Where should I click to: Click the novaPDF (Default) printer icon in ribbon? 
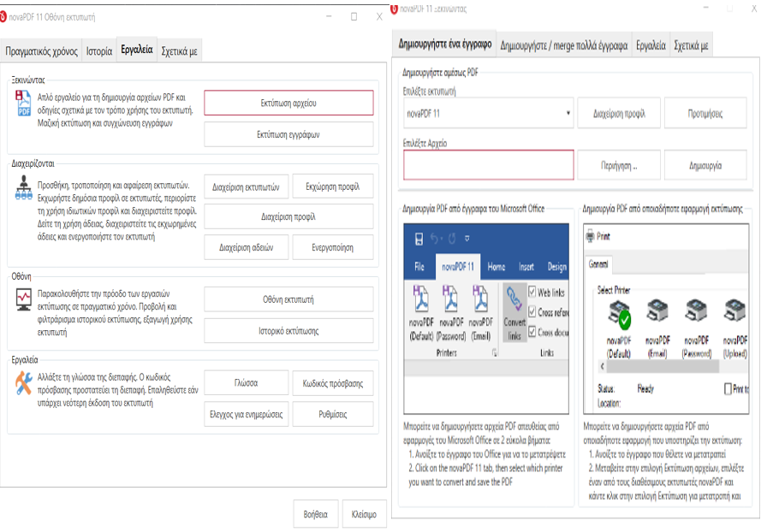point(421,298)
